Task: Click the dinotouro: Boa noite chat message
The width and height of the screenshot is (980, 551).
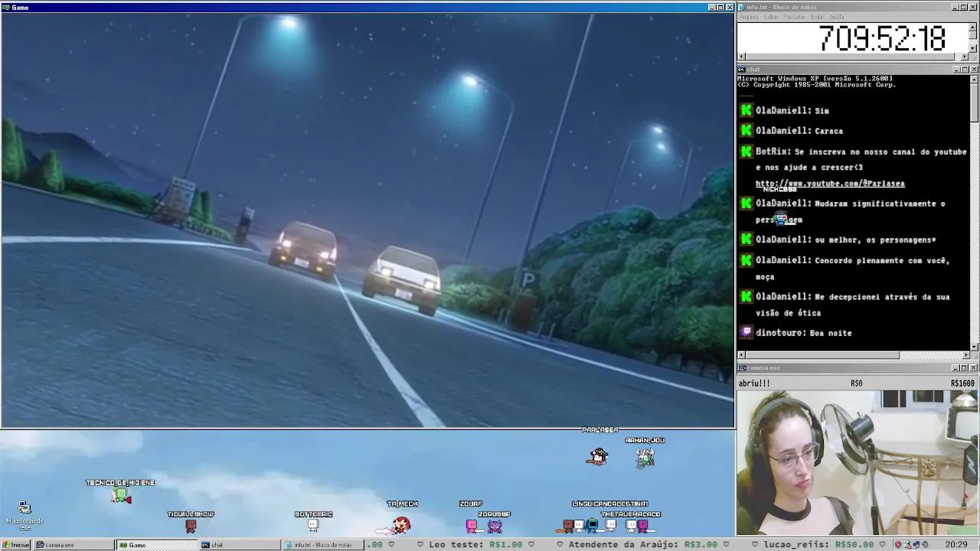Action: pos(803,333)
